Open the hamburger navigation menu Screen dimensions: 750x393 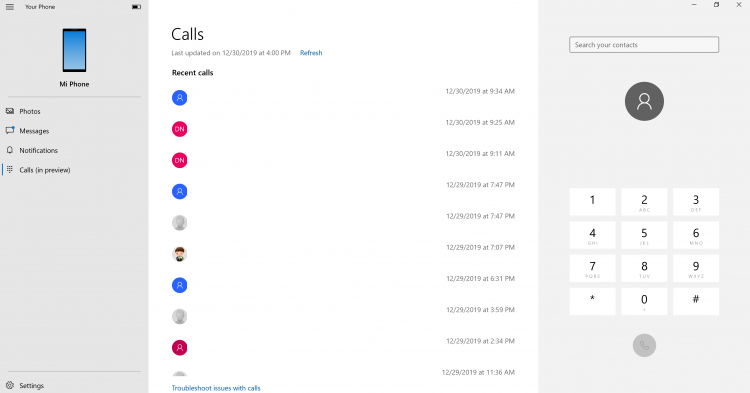tap(10, 7)
